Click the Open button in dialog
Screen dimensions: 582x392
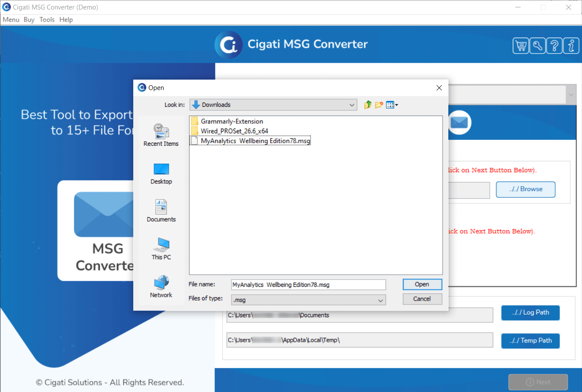[422, 284]
